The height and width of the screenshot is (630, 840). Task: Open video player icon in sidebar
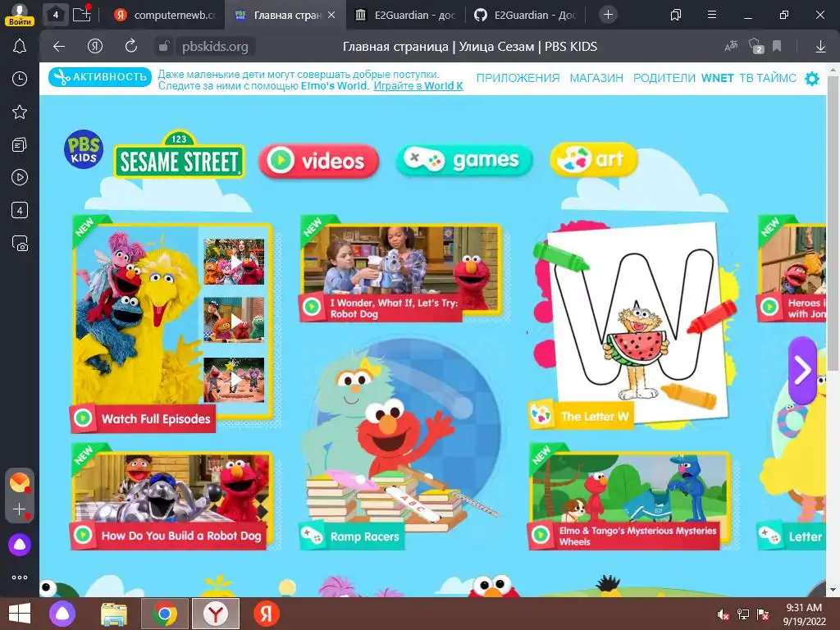[x=20, y=177]
